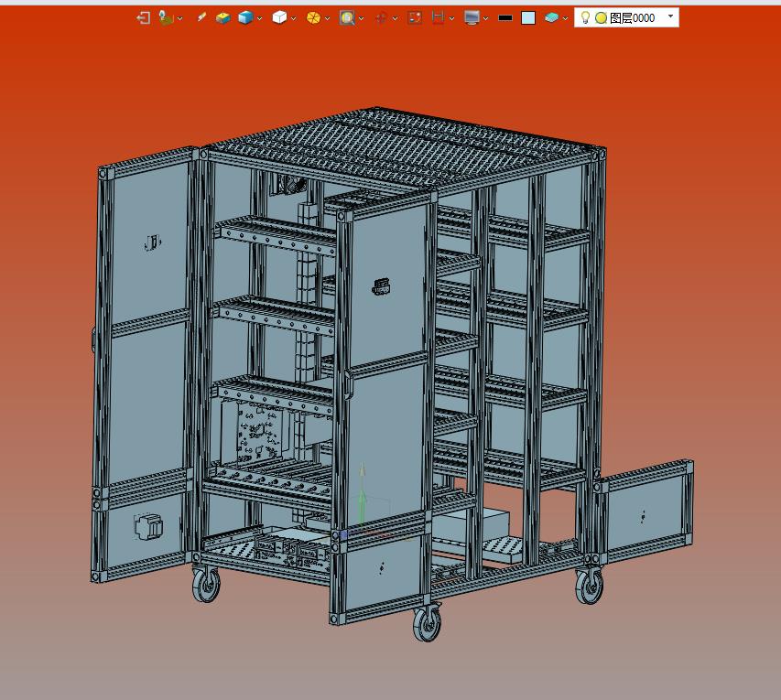The image size is (781, 700).
Task: Click the yellow circle layer color indicator
Action: 601,17
